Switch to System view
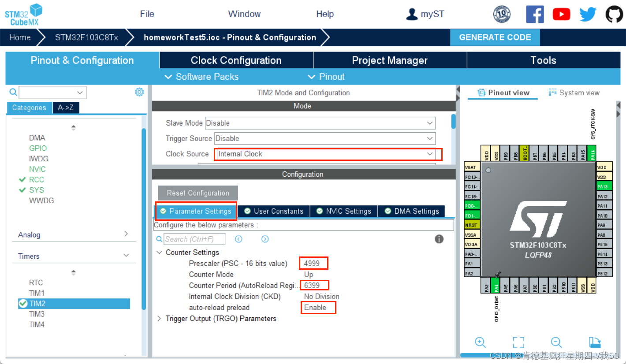 pyautogui.click(x=574, y=93)
